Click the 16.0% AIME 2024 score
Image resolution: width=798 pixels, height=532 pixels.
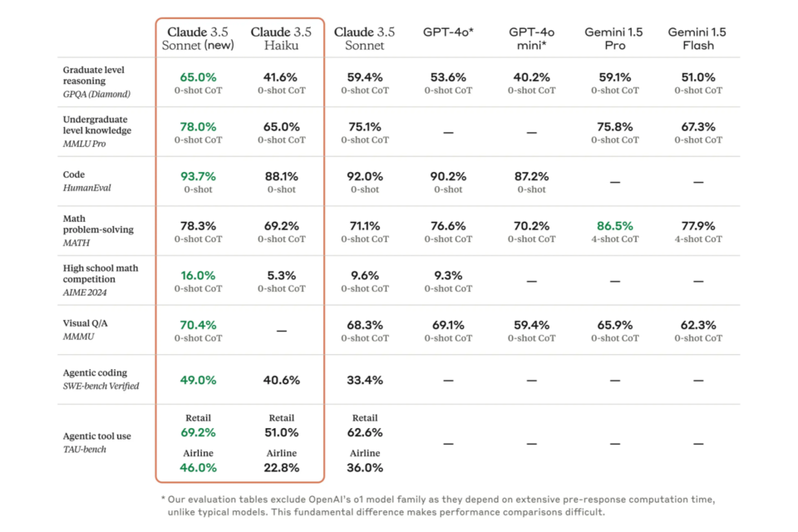click(x=198, y=275)
